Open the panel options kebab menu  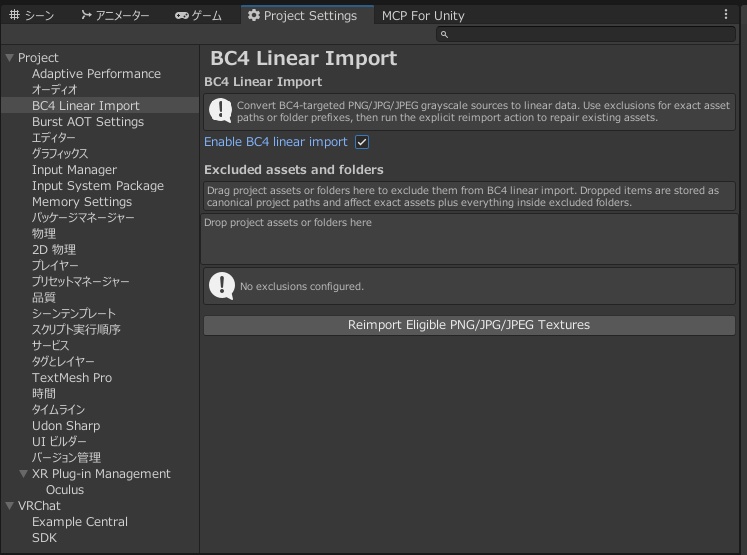click(x=726, y=15)
